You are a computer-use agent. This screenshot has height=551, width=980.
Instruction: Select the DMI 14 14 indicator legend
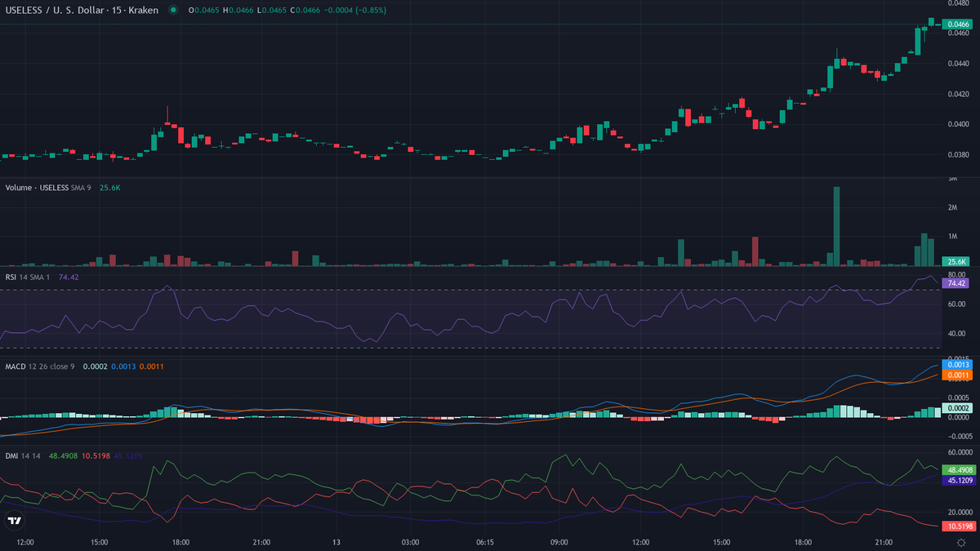tap(23, 455)
